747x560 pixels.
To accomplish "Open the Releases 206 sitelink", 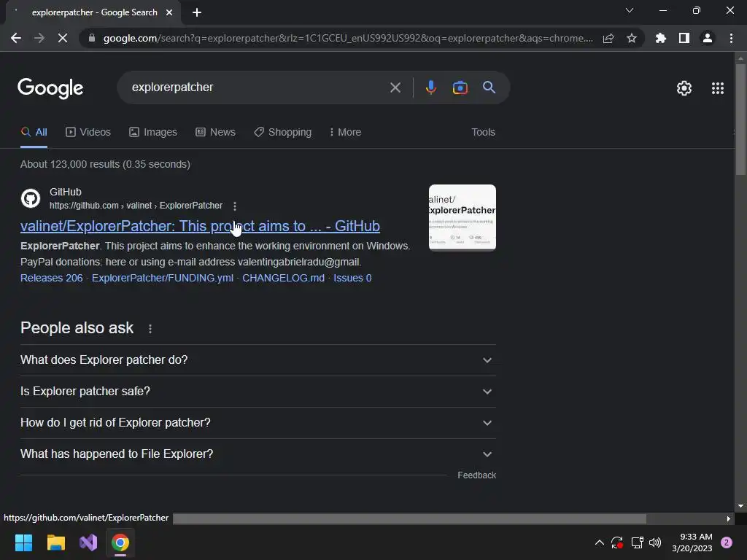I will 52,278.
